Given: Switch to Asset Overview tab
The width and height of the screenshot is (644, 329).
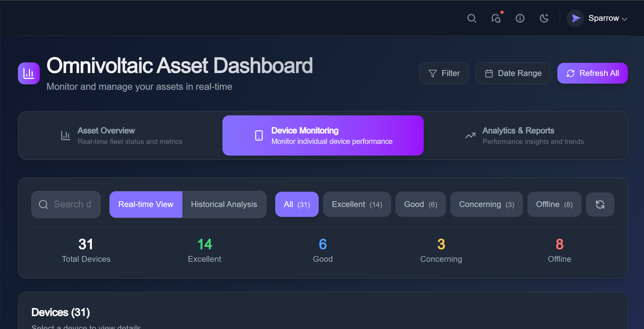Looking at the screenshot, I should click(x=122, y=135).
